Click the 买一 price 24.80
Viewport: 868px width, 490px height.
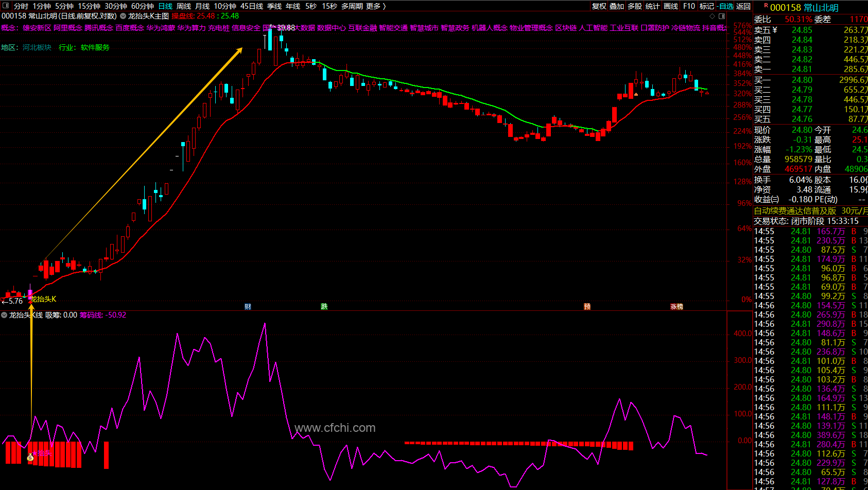pos(802,80)
